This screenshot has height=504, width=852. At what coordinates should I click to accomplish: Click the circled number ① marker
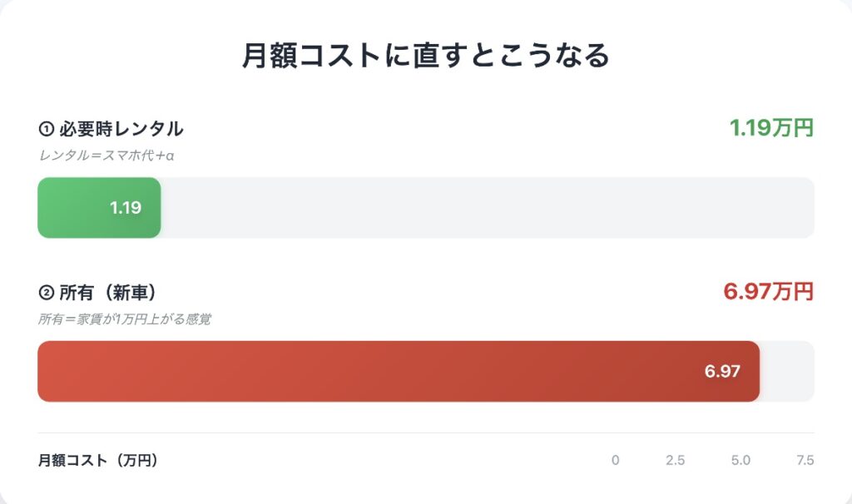(x=46, y=130)
